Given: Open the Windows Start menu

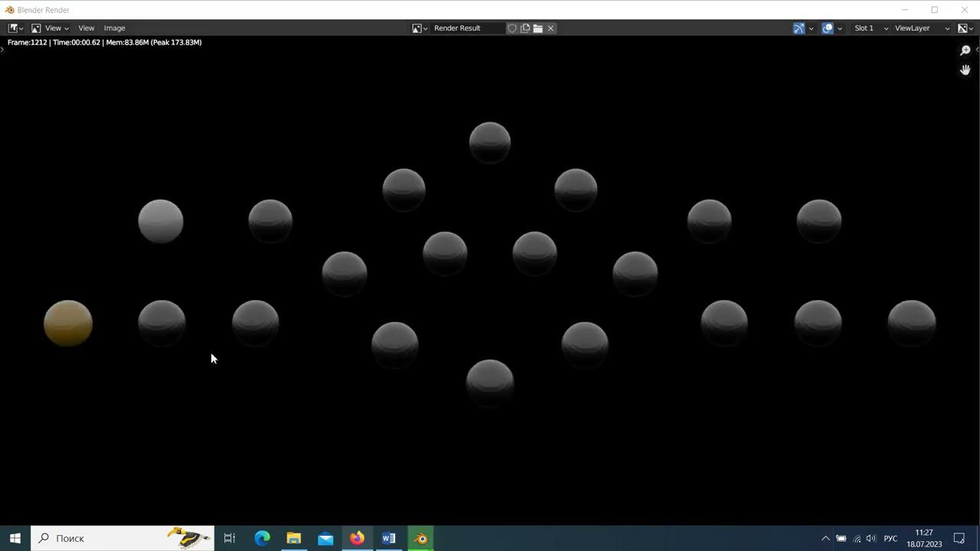Looking at the screenshot, I should coord(15,538).
